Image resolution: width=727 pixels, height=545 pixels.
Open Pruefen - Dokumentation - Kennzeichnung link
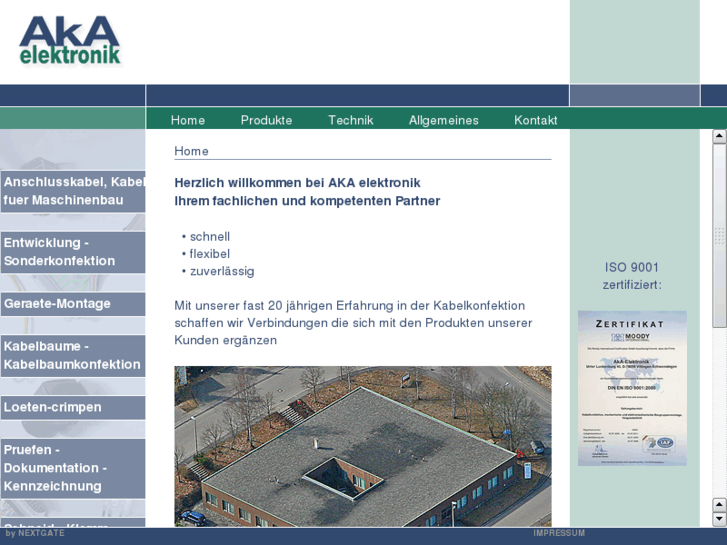(73, 468)
